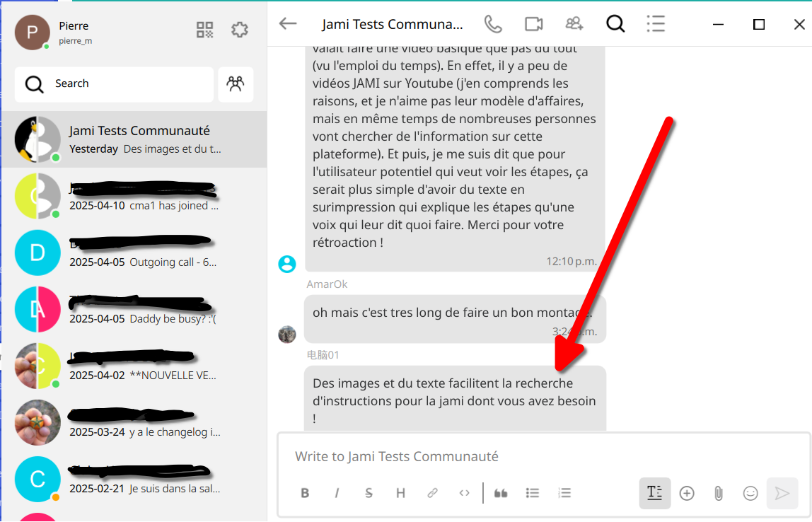Start a video call
This screenshot has width=812, height=522.
(533, 24)
